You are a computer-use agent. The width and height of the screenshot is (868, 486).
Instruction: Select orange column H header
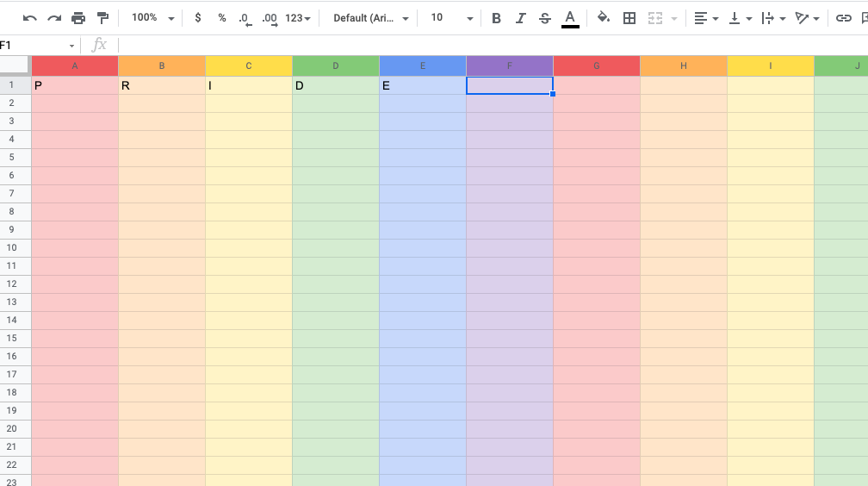click(x=683, y=66)
